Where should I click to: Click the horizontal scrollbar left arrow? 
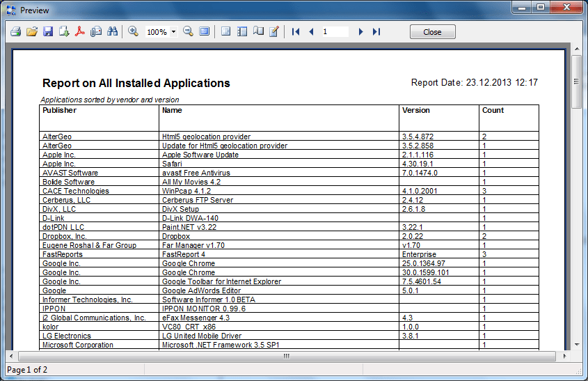pyautogui.click(x=11, y=356)
